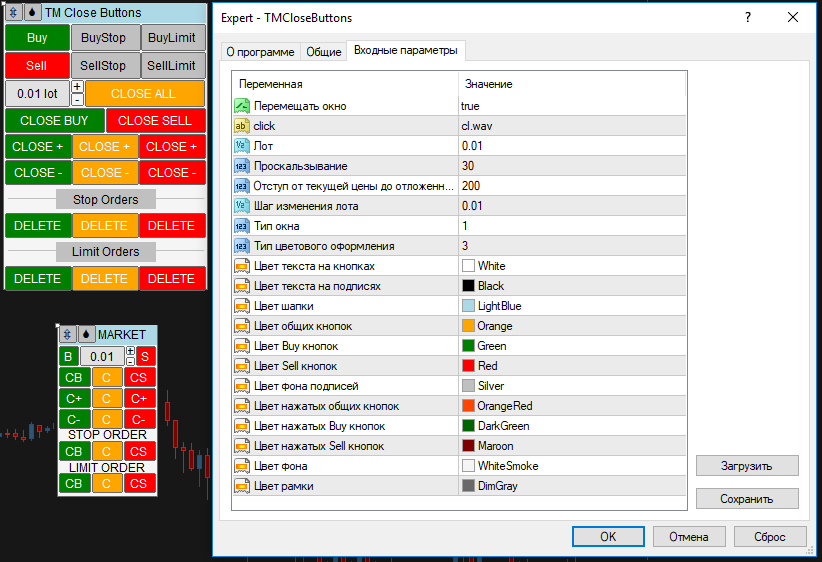This screenshot has height=562, width=822.
Task: Click CS under LIMIT ORDER in MARKET panel
Action: pyautogui.click(x=139, y=483)
